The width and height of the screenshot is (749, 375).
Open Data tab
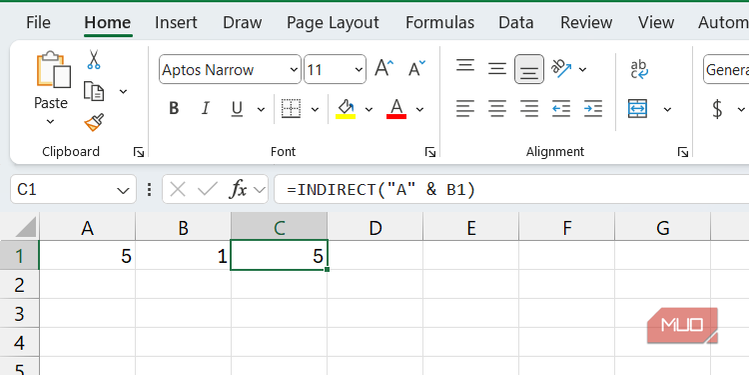pyautogui.click(x=516, y=22)
